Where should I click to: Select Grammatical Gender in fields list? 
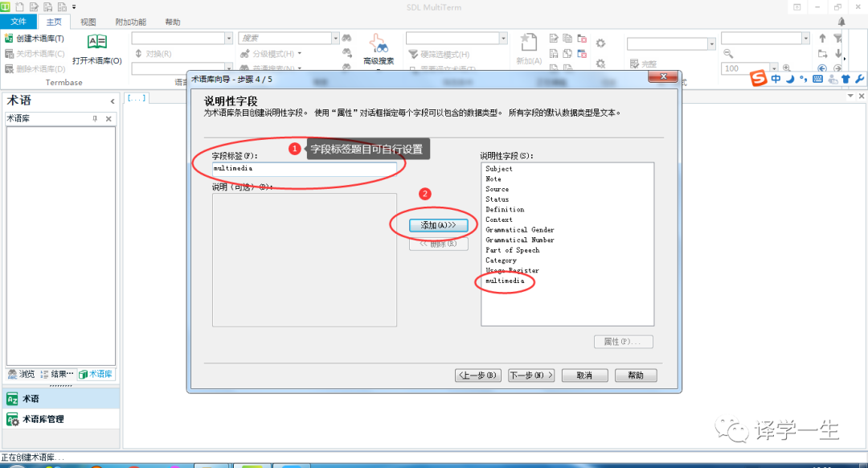520,230
